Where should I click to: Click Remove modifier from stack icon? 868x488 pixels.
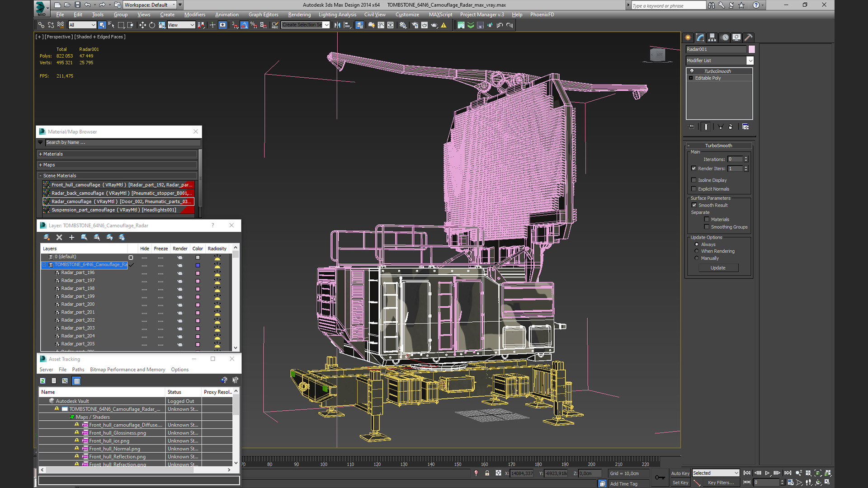(731, 127)
